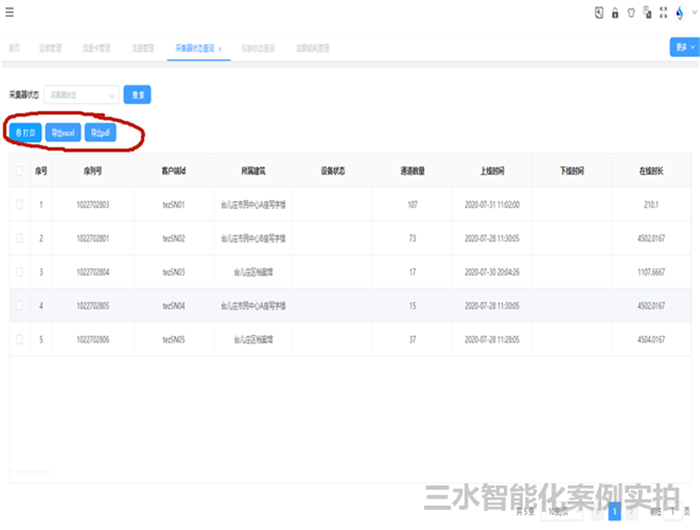This screenshot has width=700, height=530.
Task: Click the lock screen icon
Action: (x=615, y=13)
